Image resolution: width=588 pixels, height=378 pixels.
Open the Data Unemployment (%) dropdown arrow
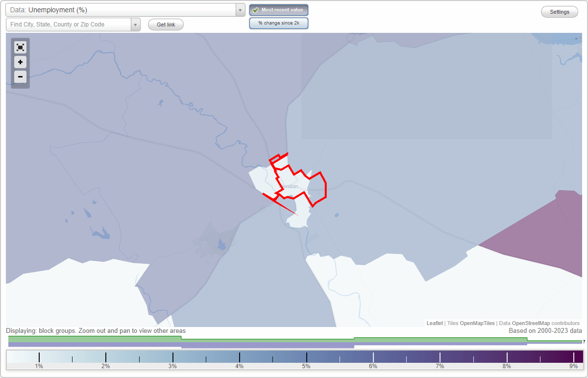click(x=240, y=10)
